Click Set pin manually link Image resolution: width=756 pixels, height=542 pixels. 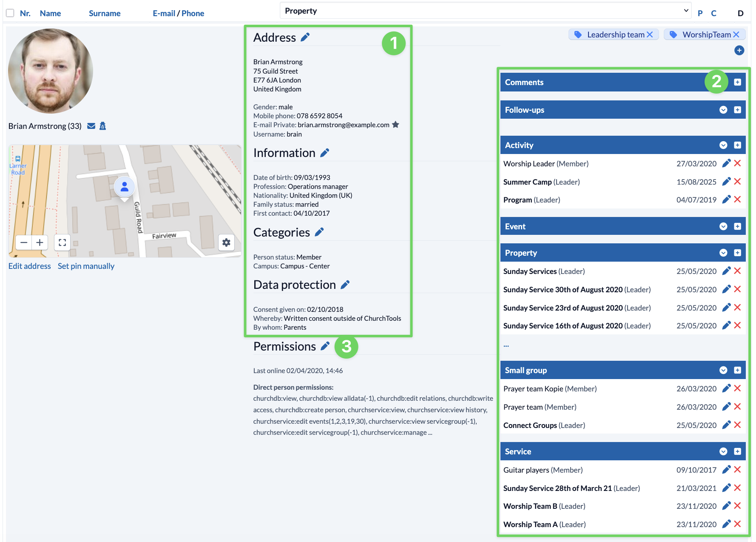tap(86, 266)
